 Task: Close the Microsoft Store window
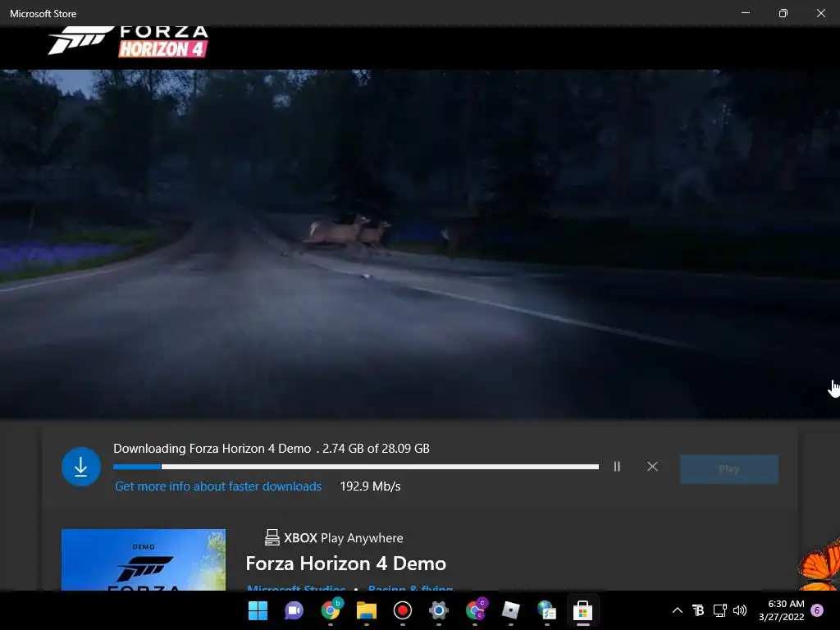(820, 13)
